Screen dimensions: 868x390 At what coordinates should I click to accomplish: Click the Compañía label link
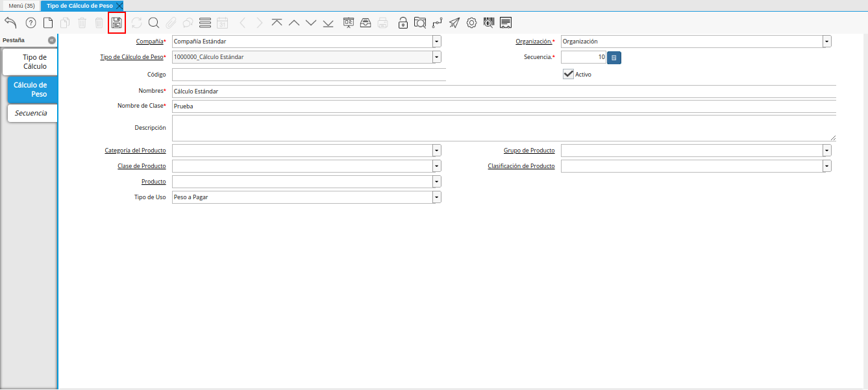pos(149,42)
